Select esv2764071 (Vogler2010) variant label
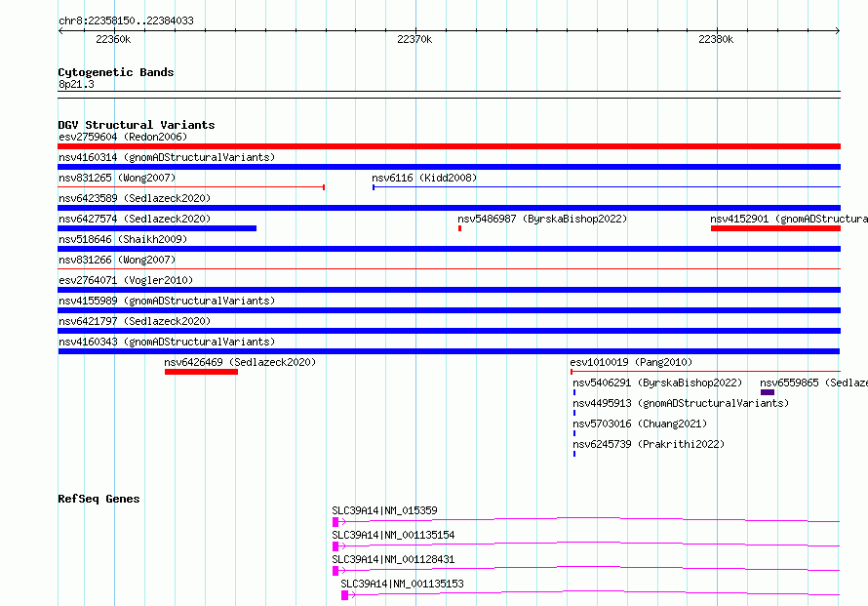The width and height of the screenshot is (868, 606). coord(126,280)
